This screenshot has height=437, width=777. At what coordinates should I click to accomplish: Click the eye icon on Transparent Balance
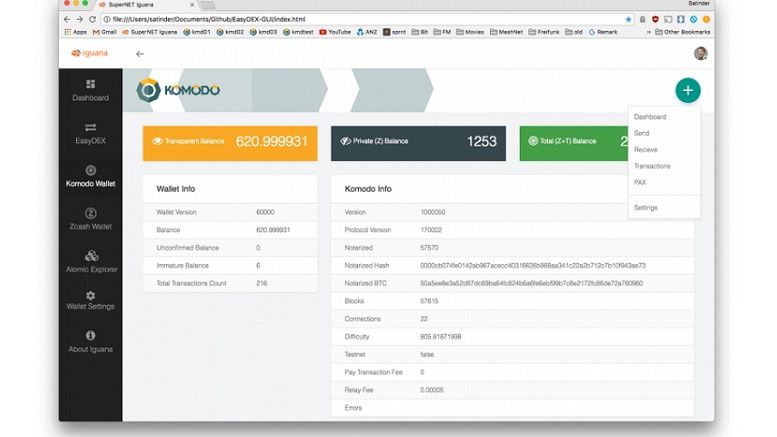pyautogui.click(x=157, y=141)
